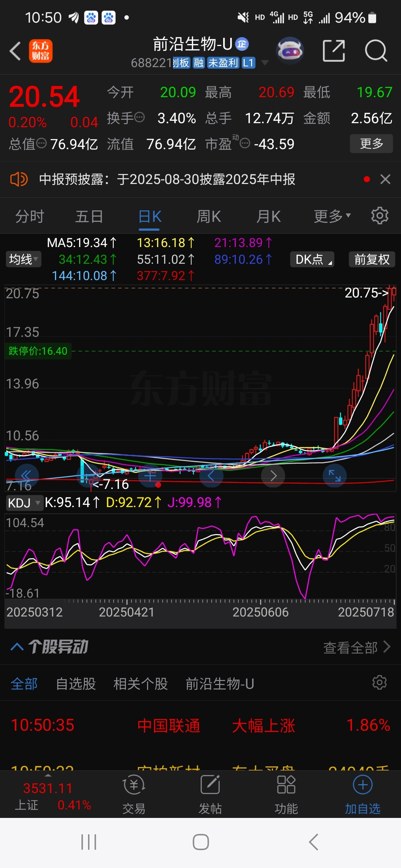The height and width of the screenshot is (868, 401).
Task: Open the 功能 functions icon
Action: click(x=286, y=785)
